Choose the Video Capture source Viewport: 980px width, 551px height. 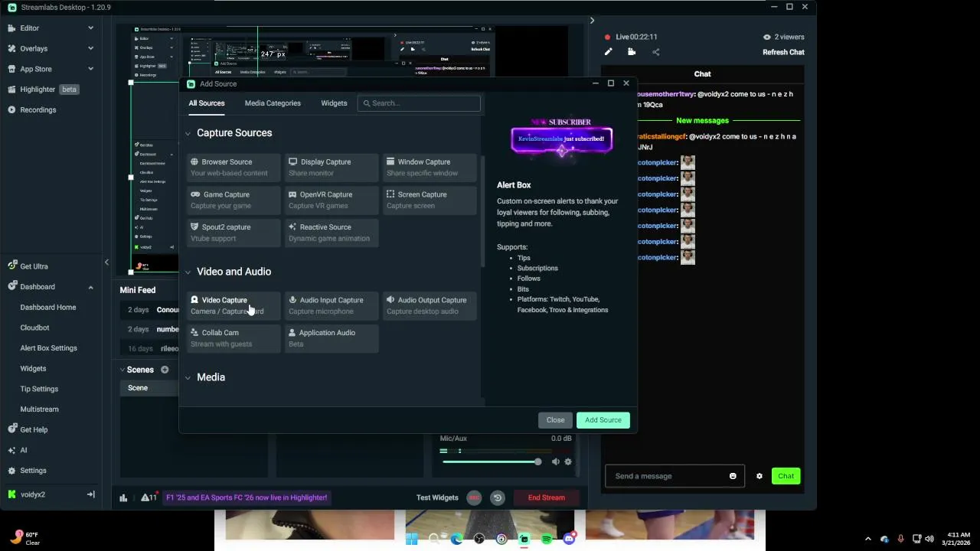point(234,305)
